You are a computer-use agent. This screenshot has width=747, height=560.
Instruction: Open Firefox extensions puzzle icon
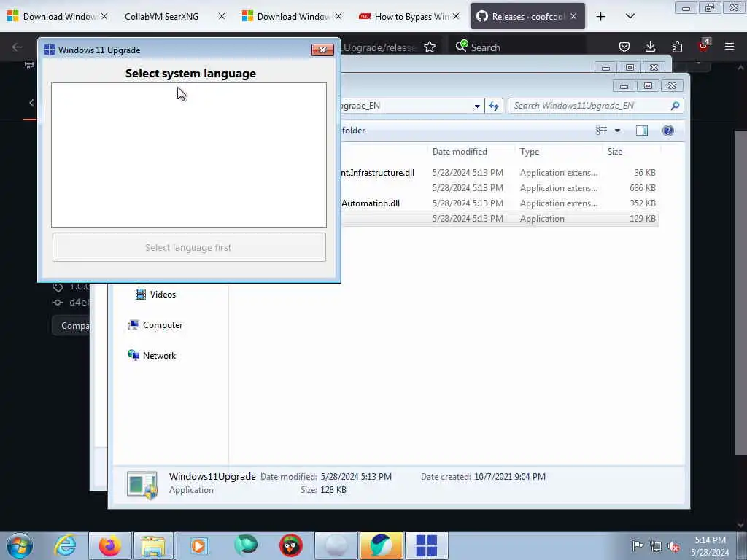point(677,47)
